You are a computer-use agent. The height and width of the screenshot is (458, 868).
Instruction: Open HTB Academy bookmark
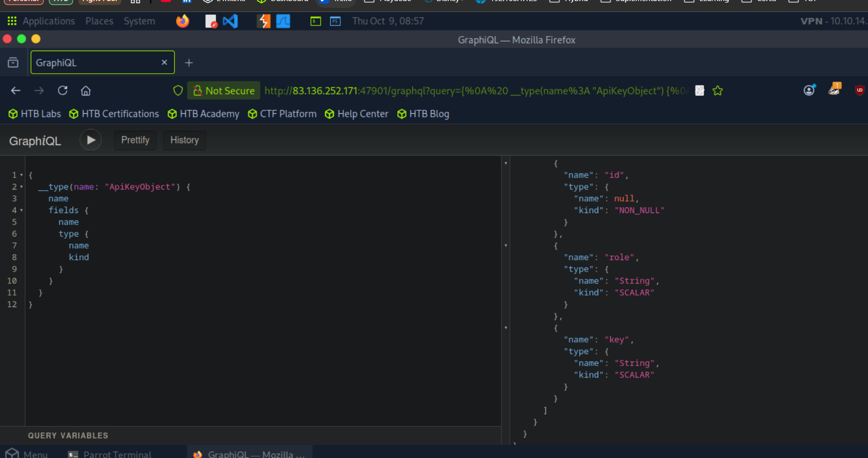204,114
